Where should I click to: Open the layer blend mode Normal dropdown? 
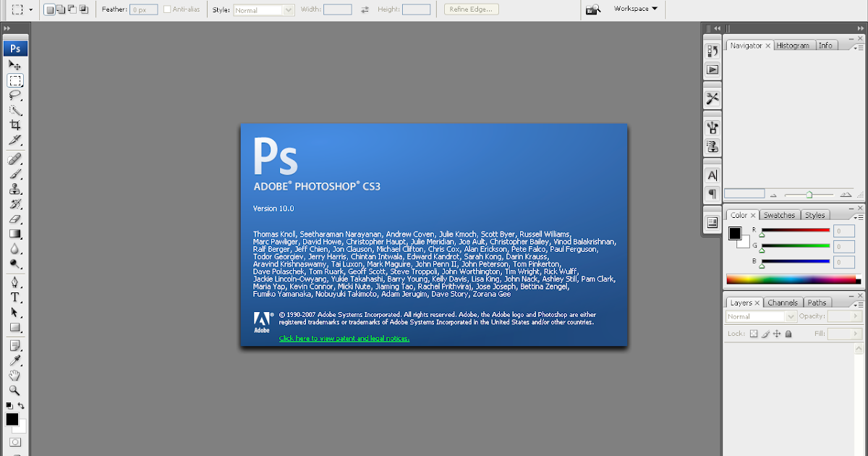(x=761, y=316)
